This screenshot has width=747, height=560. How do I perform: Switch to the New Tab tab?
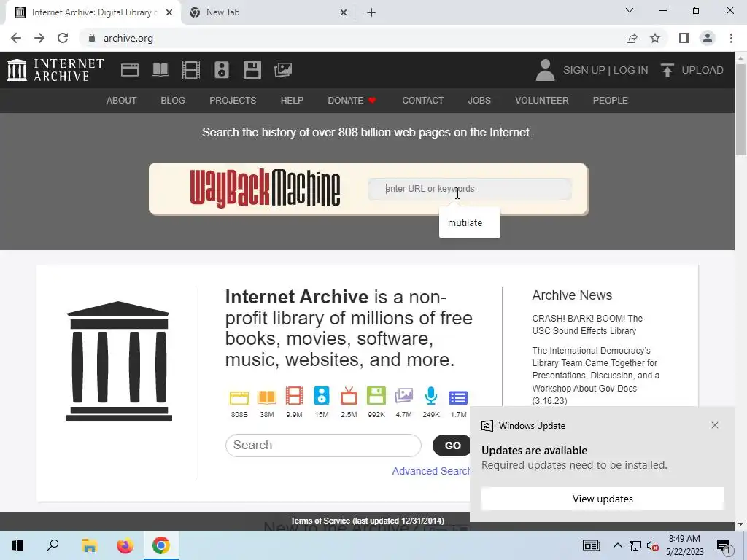tap(268, 12)
